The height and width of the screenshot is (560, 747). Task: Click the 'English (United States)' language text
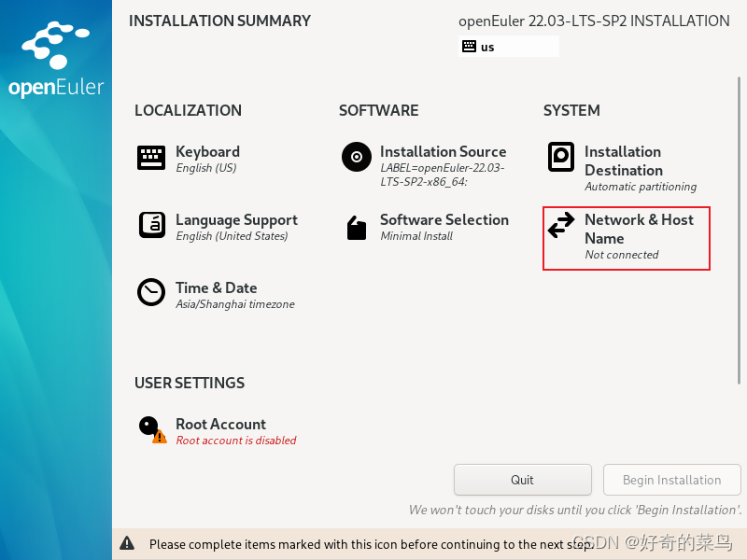pyautogui.click(x=232, y=236)
